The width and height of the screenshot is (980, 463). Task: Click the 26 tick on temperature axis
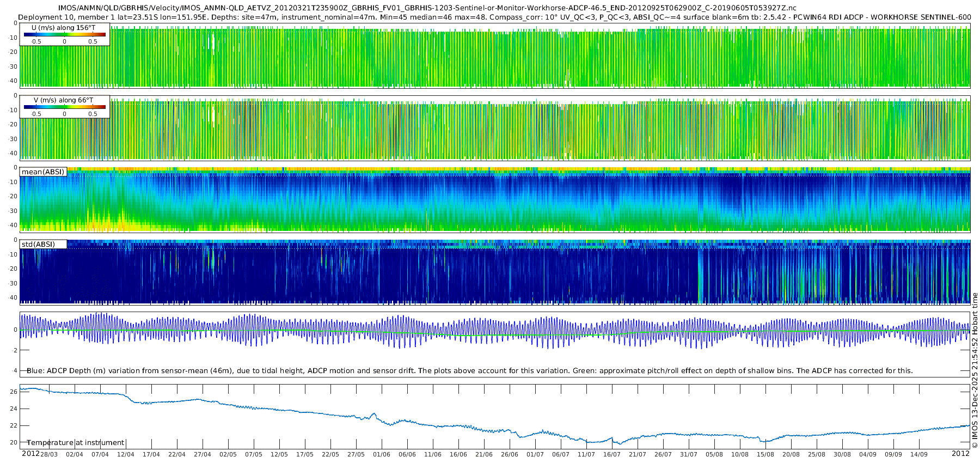pyautogui.click(x=14, y=392)
